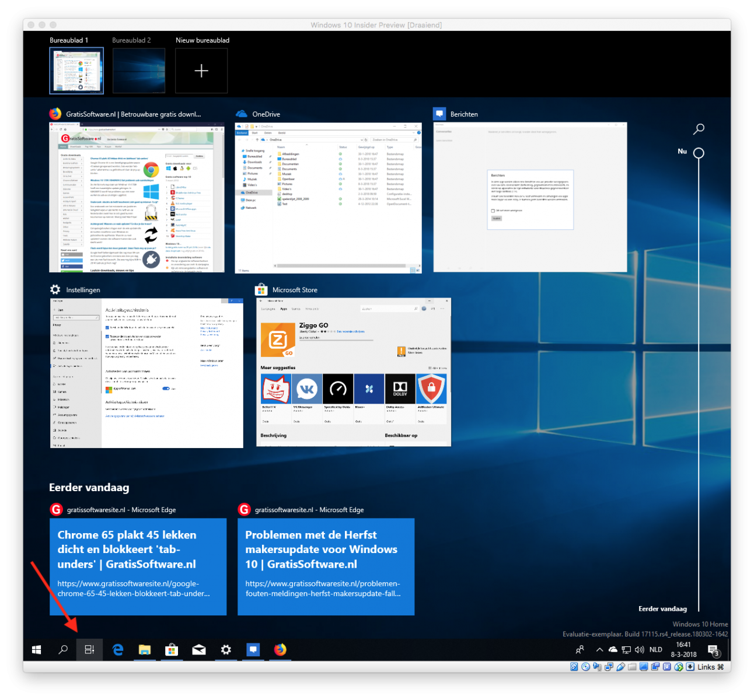Image resolution: width=754 pixels, height=700 pixels.
Task: Add a new desktop with plus button
Action: coord(201,71)
